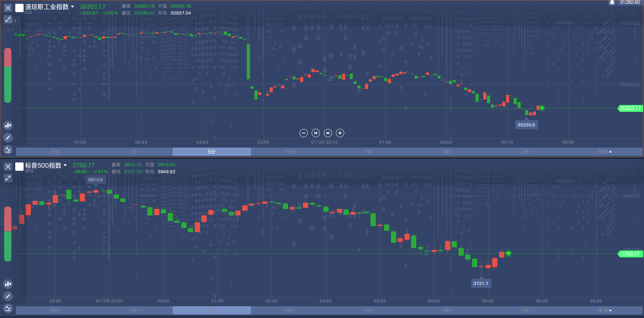Click DJI percentage change −2.05%
This screenshot has width=644, height=318.
point(110,13)
